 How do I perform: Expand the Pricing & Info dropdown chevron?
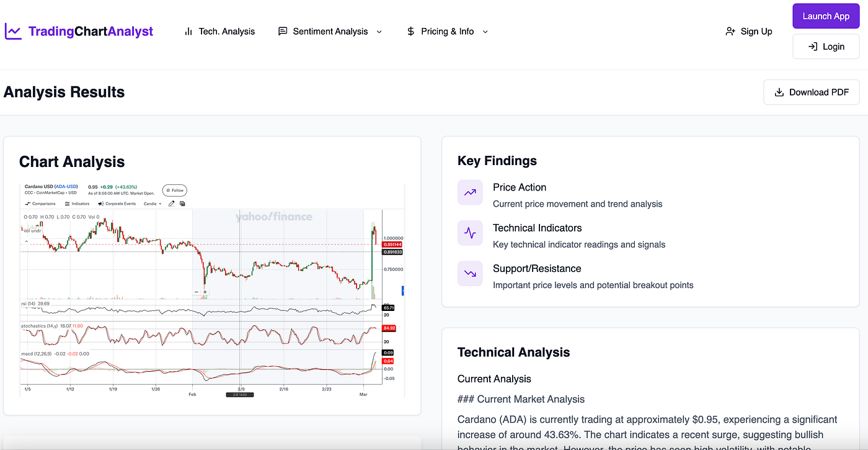[485, 32]
